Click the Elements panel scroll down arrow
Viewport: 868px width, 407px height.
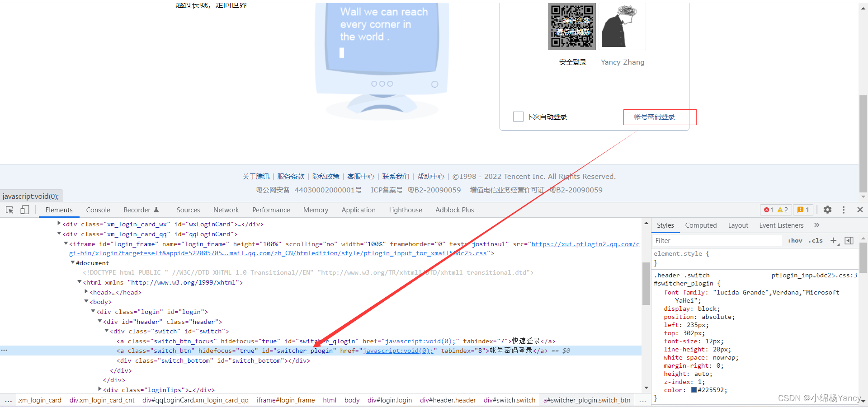point(646,388)
